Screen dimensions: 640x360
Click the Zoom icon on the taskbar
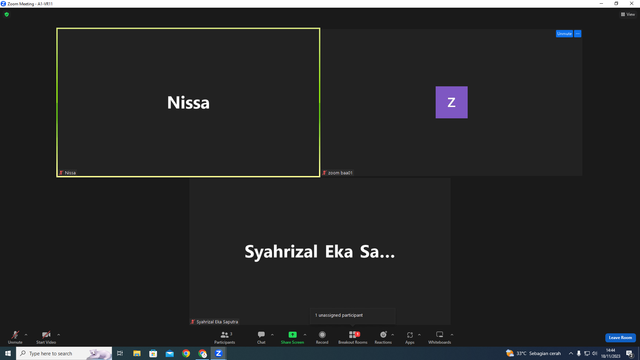point(219,353)
